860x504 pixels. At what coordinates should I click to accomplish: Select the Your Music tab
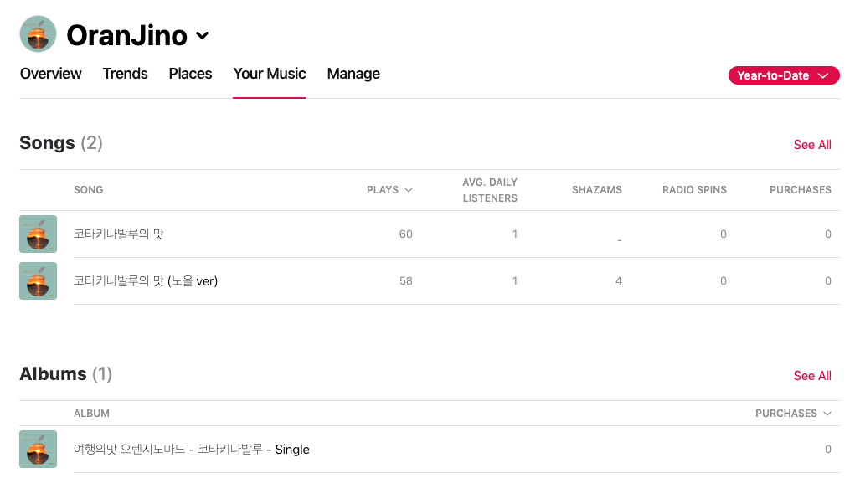pos(270,74)
